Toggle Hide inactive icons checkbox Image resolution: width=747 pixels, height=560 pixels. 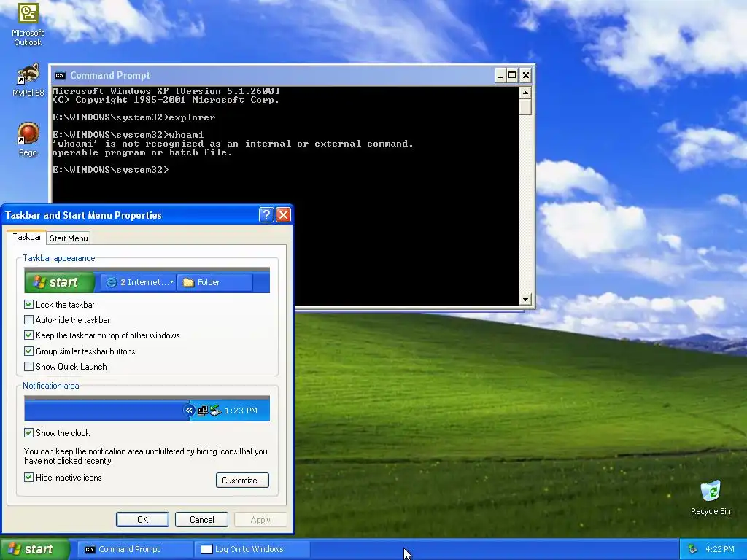click(x=28, y=477)
